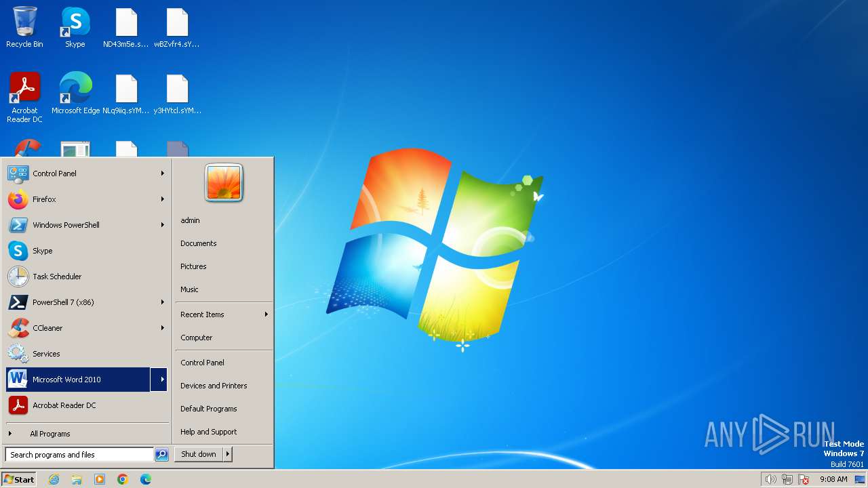Open Services from Start menu
The image size is (868, 488).
click(x=87, y=354)
